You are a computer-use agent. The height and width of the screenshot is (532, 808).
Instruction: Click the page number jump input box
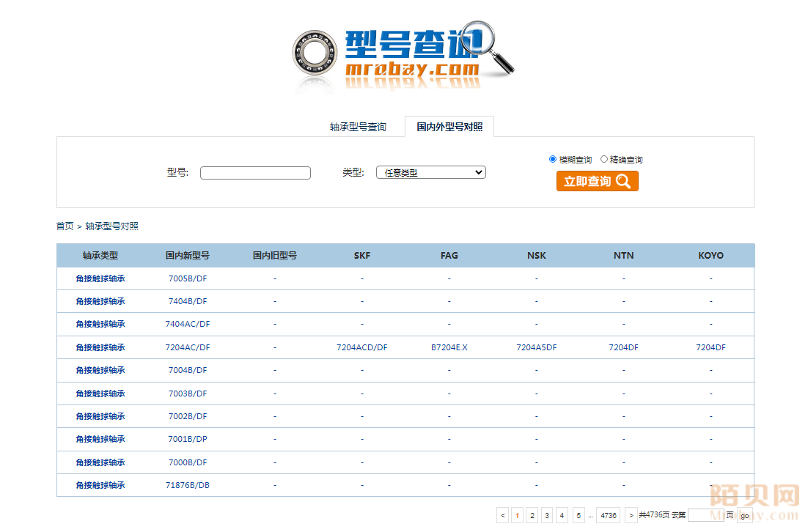705,515
